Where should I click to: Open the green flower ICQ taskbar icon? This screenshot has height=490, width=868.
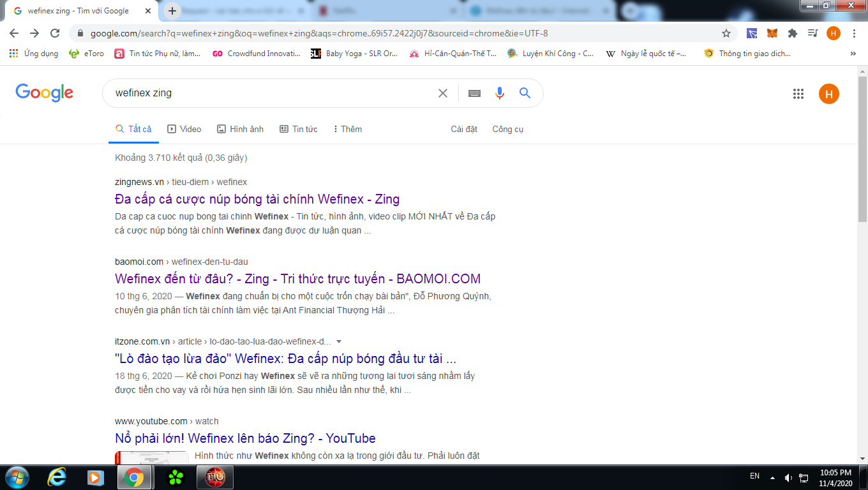[175, 477]
